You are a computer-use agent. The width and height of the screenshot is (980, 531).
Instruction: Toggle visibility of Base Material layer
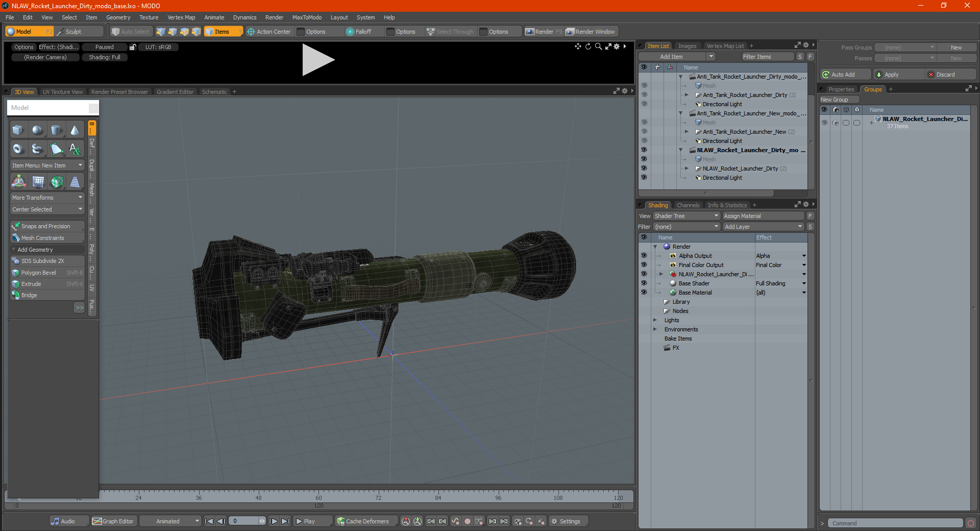(644, 293)
